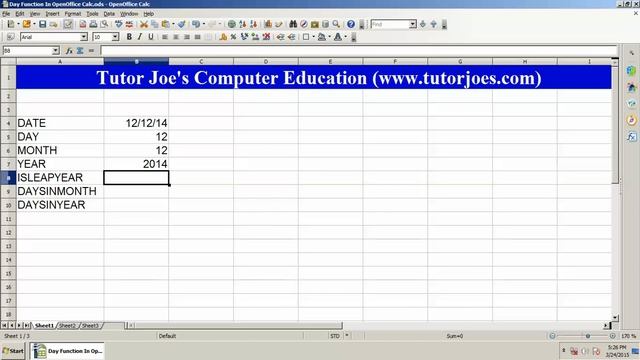640x360 pixels.
Task: Sort Ascending icon
Action: 242,24
